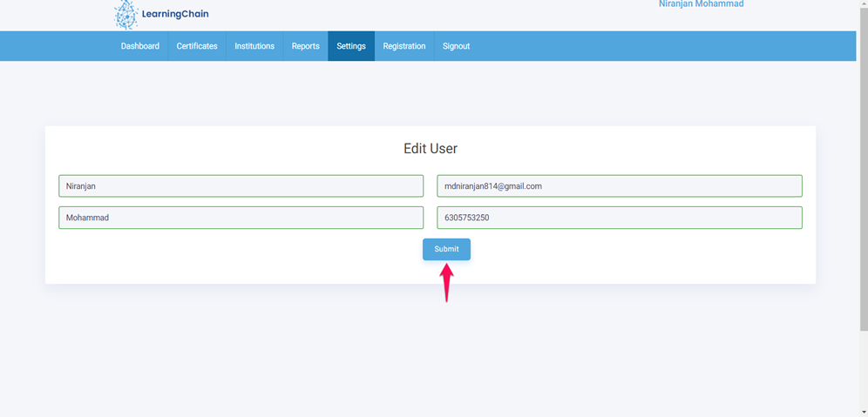Open the Niranjan Mohammad profile link
The width and height of the screenshot is (868, 417).
click(701, 5)
